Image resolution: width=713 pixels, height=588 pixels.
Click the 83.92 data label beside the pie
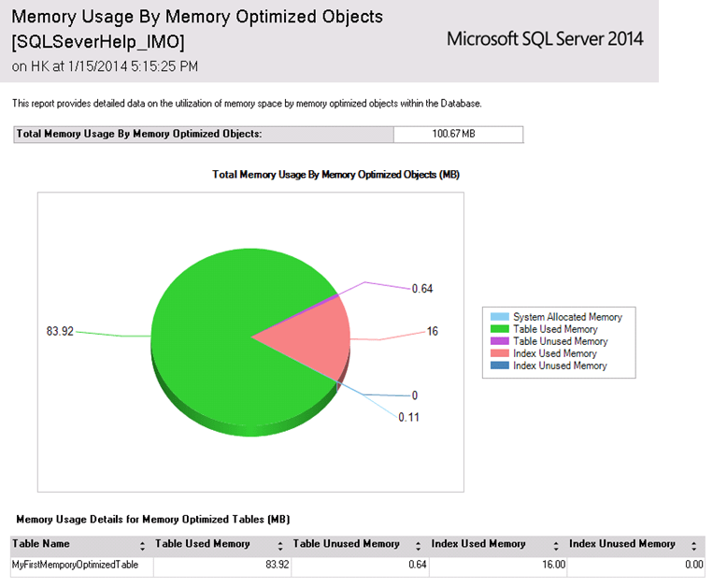pyautogui.click(x=61, y=331)
